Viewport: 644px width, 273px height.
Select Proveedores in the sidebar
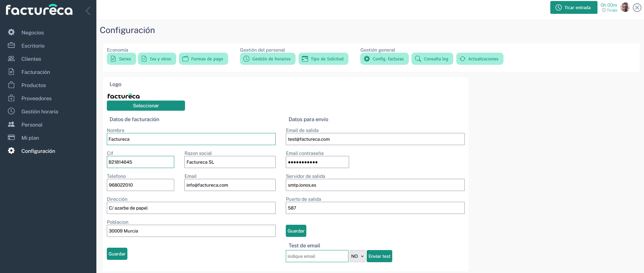pos(36,98)
